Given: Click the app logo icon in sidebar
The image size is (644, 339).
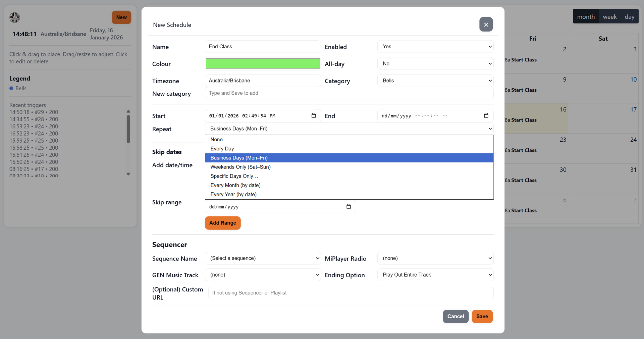Looking at the screenshot, I should [x=15, y=17].
